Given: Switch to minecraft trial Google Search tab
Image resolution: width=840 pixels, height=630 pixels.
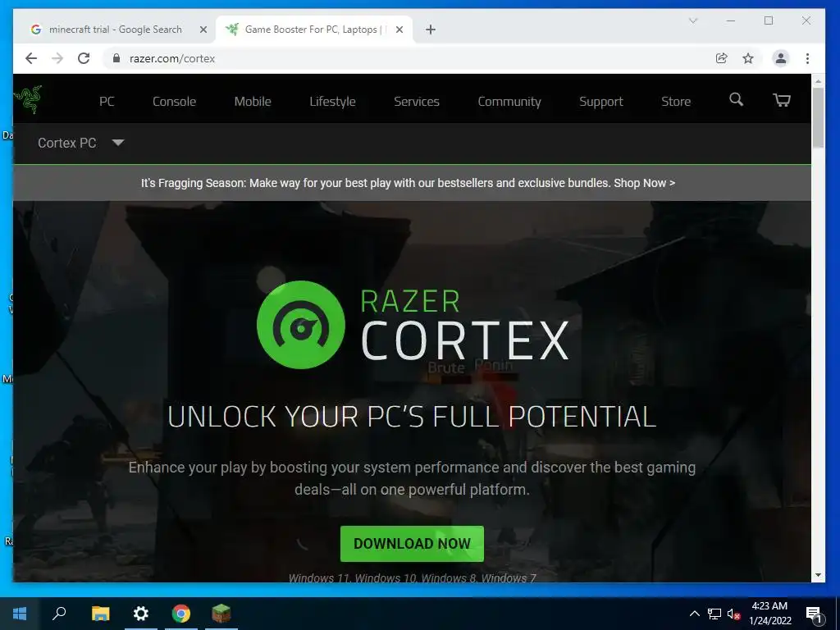Looking at the screenshot, I should (x=115, y=30).
